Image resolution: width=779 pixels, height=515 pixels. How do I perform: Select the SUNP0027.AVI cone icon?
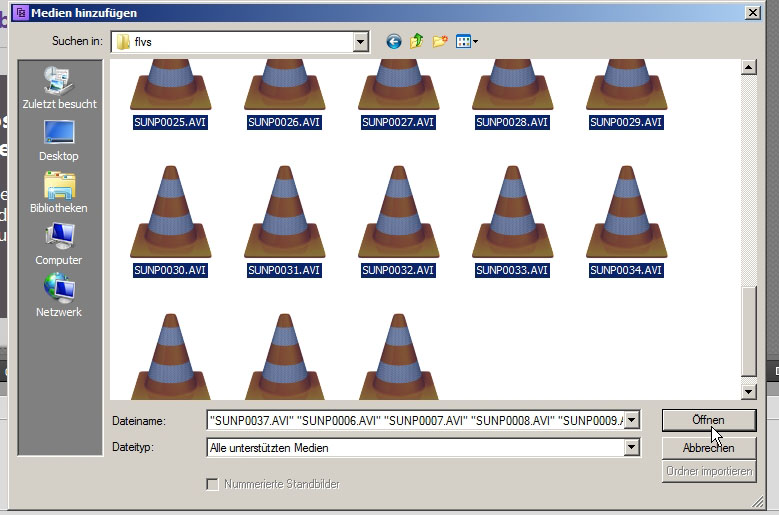click(x=398, y=84)
